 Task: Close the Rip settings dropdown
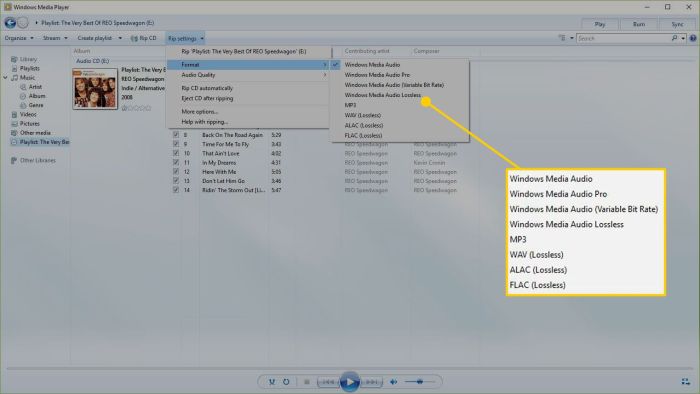coord(186,38)
